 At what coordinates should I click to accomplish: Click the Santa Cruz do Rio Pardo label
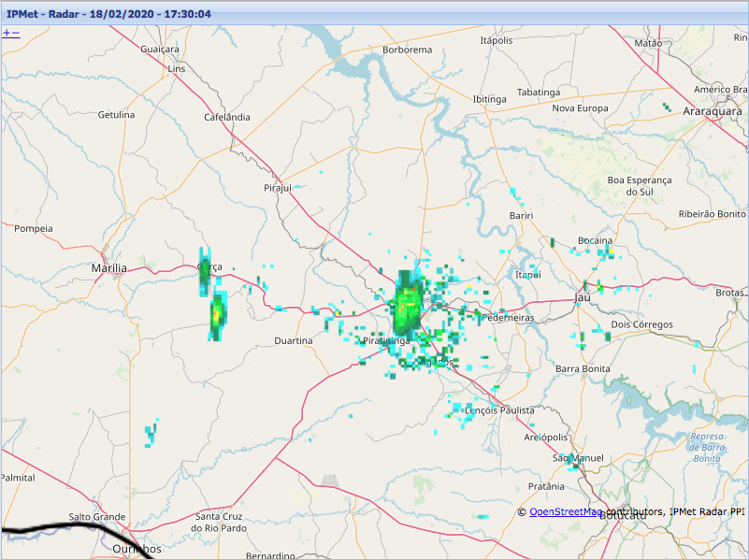pos(218,523)
